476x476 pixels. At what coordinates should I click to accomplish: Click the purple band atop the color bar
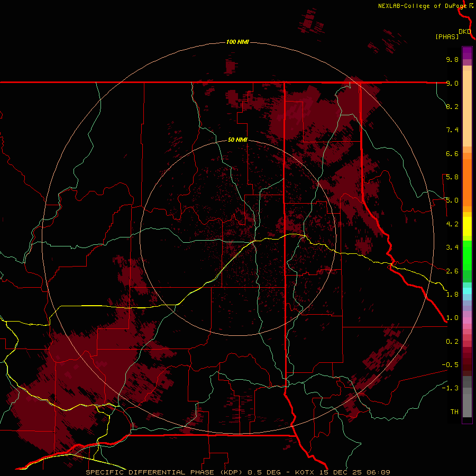click(467, 53)
